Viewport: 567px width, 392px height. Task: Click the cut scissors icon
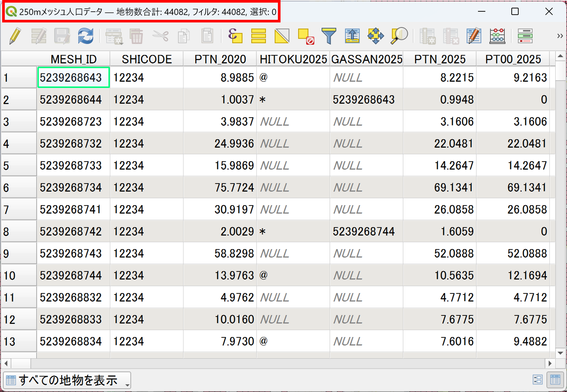(161, 36)
